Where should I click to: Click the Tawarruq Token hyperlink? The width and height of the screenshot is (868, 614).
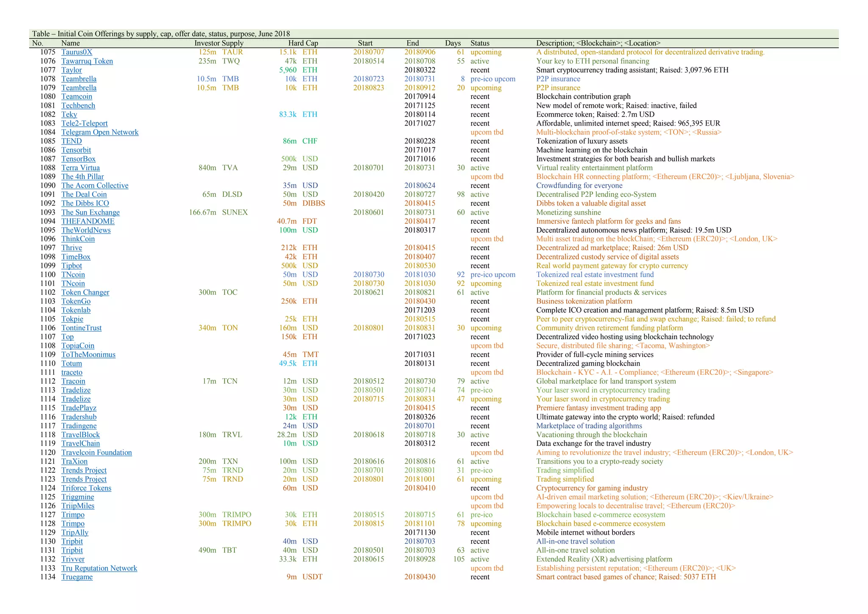(87, 61)
